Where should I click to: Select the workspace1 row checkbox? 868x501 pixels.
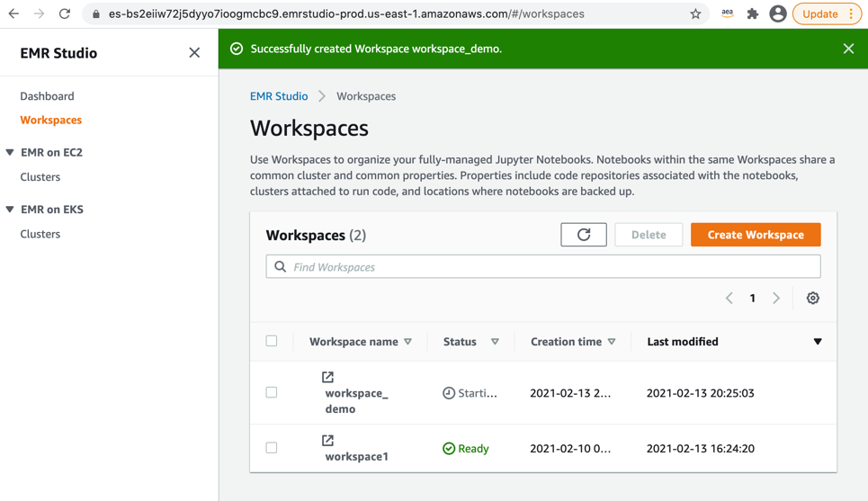(272, 448)
